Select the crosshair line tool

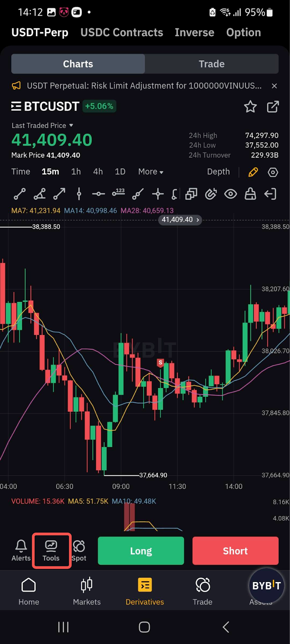click(157, 194)
